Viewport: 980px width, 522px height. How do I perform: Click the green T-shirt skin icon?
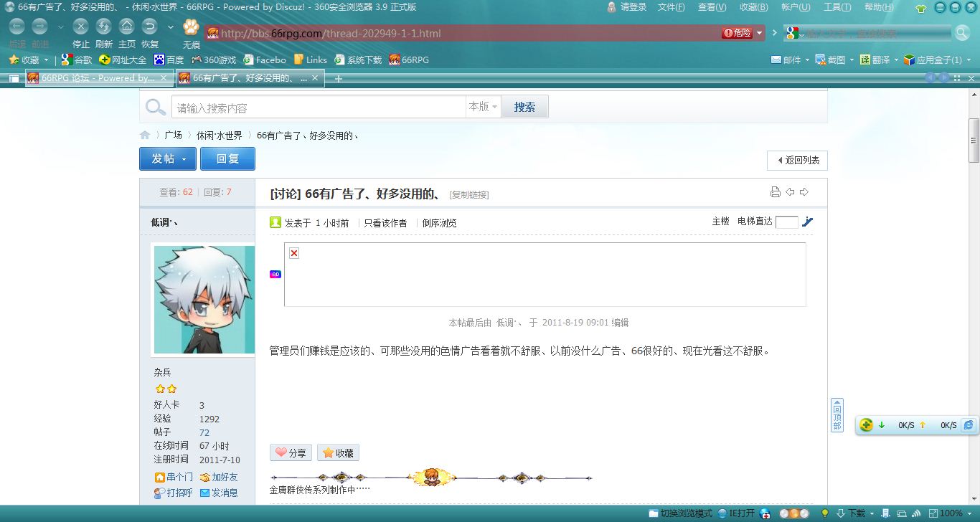pos(921,9)
